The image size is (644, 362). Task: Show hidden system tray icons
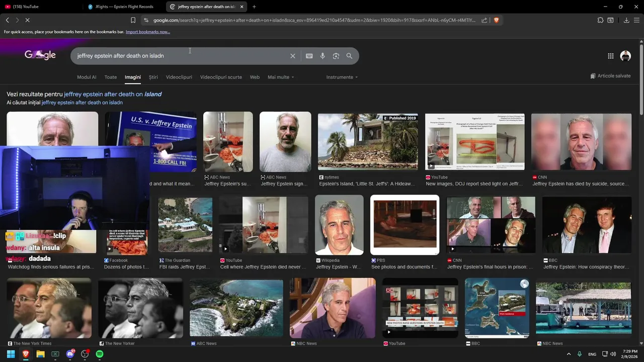pyautogui.click(x=569, y=354)
